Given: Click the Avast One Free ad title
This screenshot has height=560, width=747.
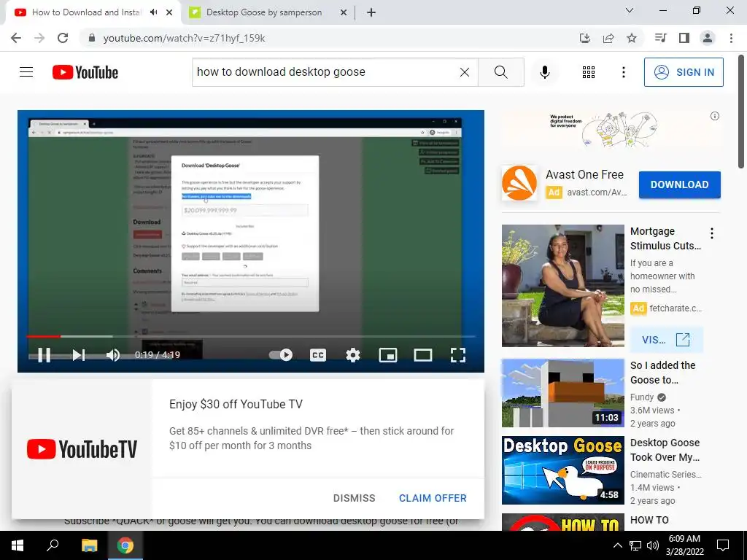Looking at the screenshot, I should point(584,175).
